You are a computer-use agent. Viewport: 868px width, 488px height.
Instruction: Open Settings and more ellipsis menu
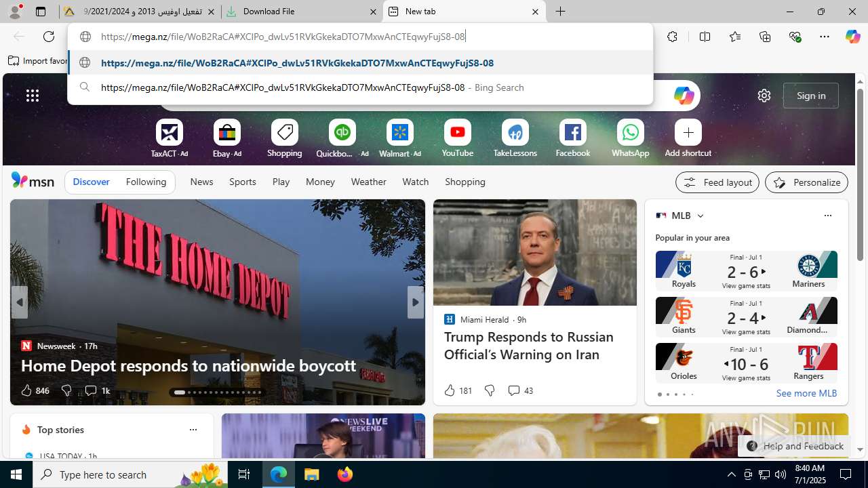[x=825, y=37]
